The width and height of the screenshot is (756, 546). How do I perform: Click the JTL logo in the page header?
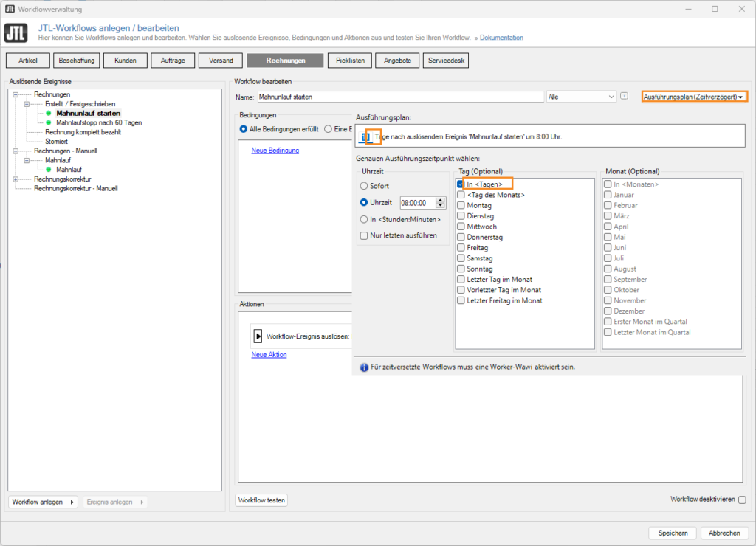click(x=16, y=32)
